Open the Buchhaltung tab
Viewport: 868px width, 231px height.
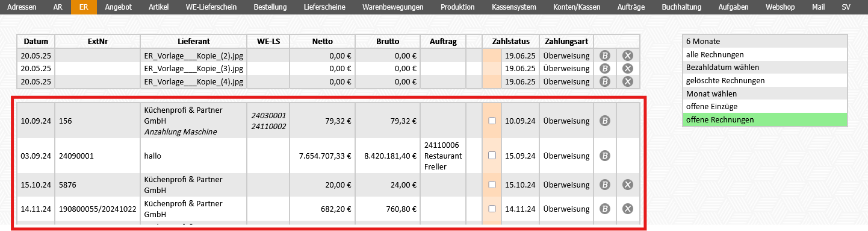coord(681,7)
